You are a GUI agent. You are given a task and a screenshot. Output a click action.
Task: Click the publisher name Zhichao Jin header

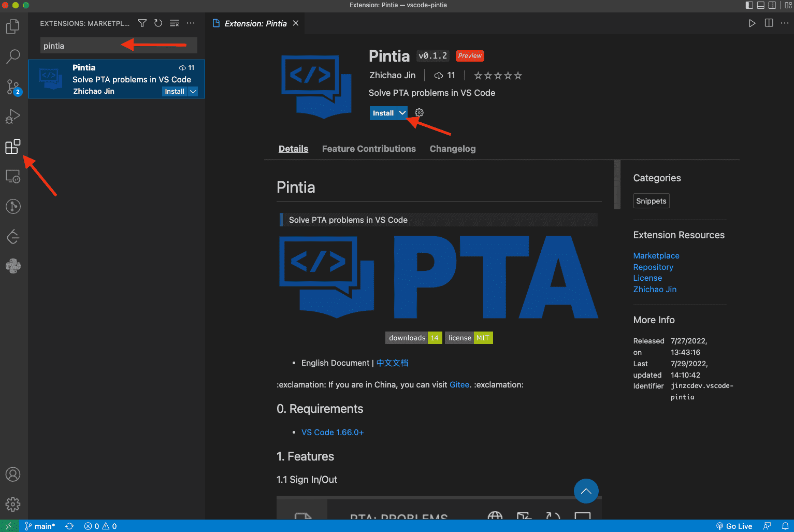tap(392, 75)
